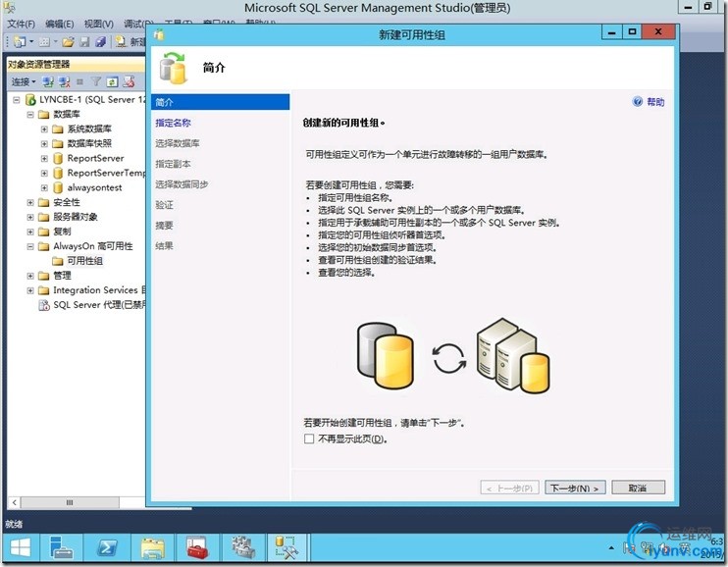The height and width of the screenshot is (567, 728).
Task: Select the ReportServerTemp database icon
Action: tap(58, 174)
